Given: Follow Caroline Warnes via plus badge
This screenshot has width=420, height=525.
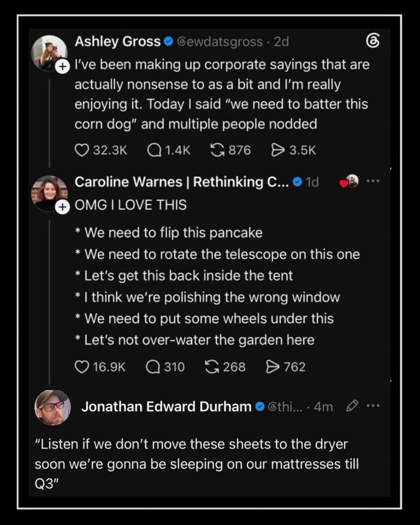Looking at the screenshot, I should (62, 207).
